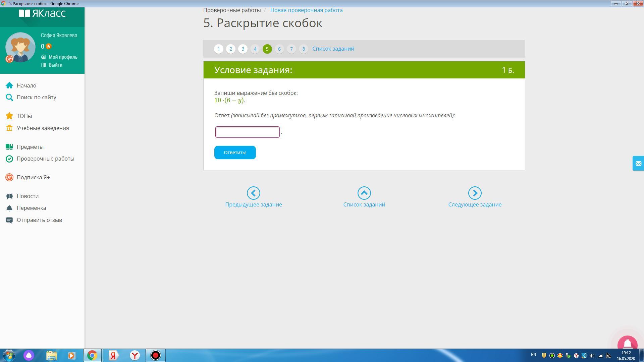Click the answer input field
Screen dimensions: 644x362
tap(247, 132)
